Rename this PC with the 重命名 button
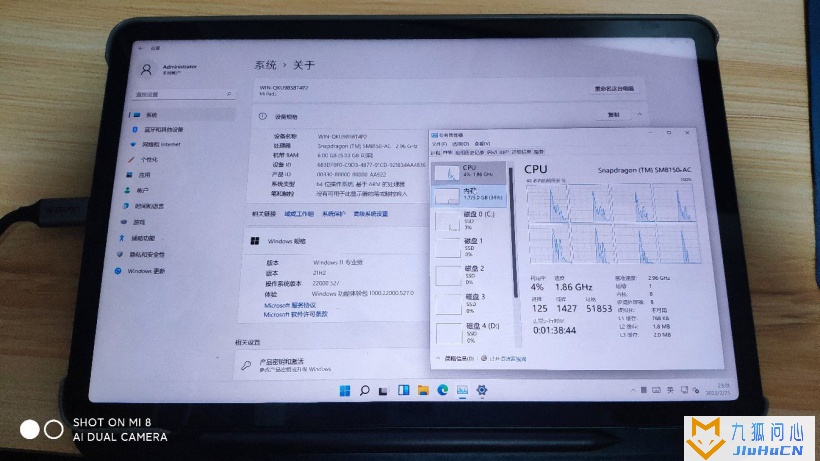Viewport: 820px width, 461px height. (x=614, y=89)
